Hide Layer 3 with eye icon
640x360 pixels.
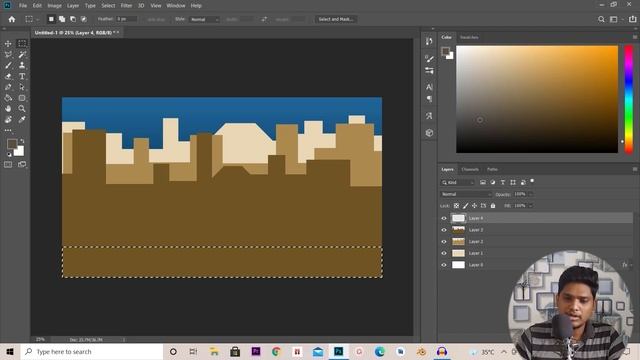pyautogui.click(x=444, y=230)
